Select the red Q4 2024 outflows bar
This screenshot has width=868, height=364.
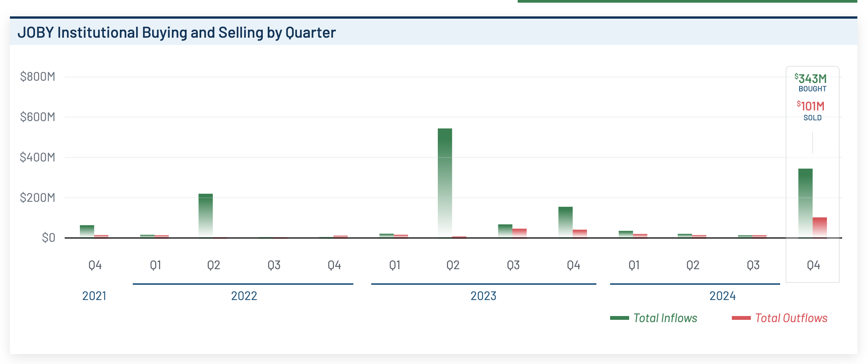(820, 228)
